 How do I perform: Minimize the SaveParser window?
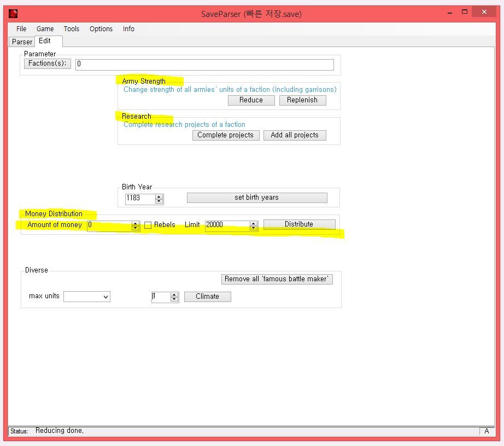[x=450, y=13]
